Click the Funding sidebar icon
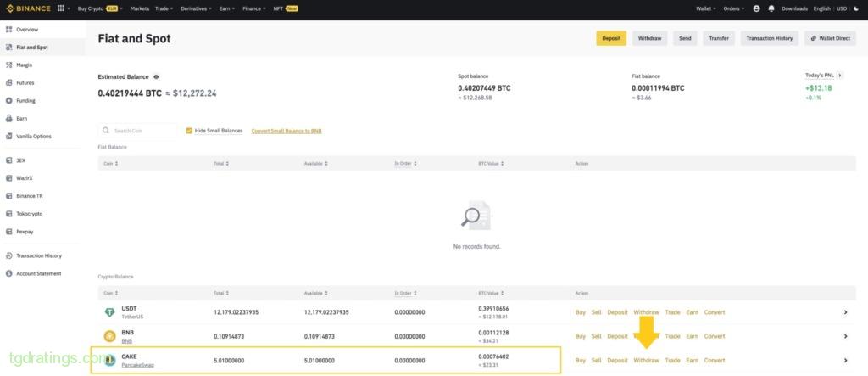 (x=8, y=100)
